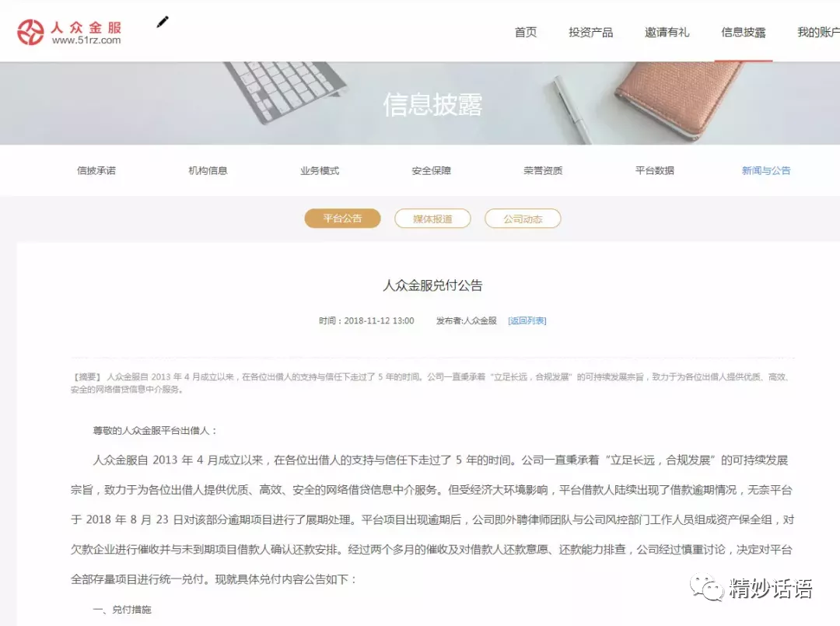Image resolution: width=840 pixels, height=626 pixels.
Task: View the 荣誉资质 section
Action: tap(541, 170)
